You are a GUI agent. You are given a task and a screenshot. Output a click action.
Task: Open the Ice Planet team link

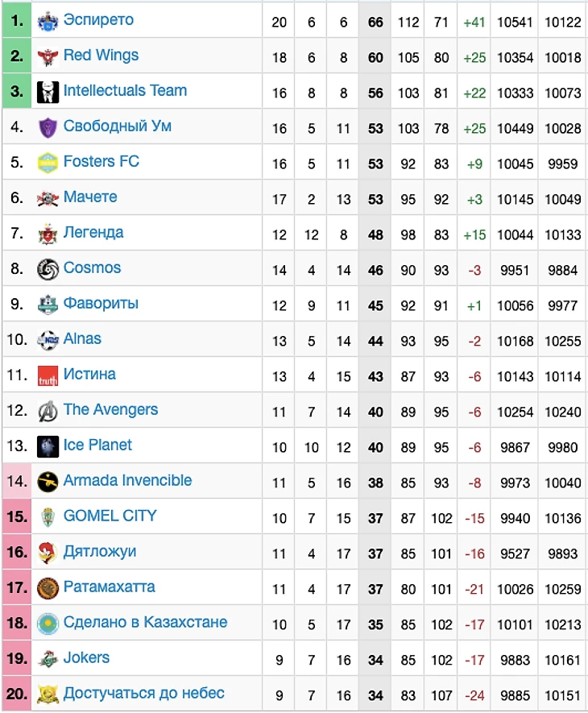click(97, 446)
